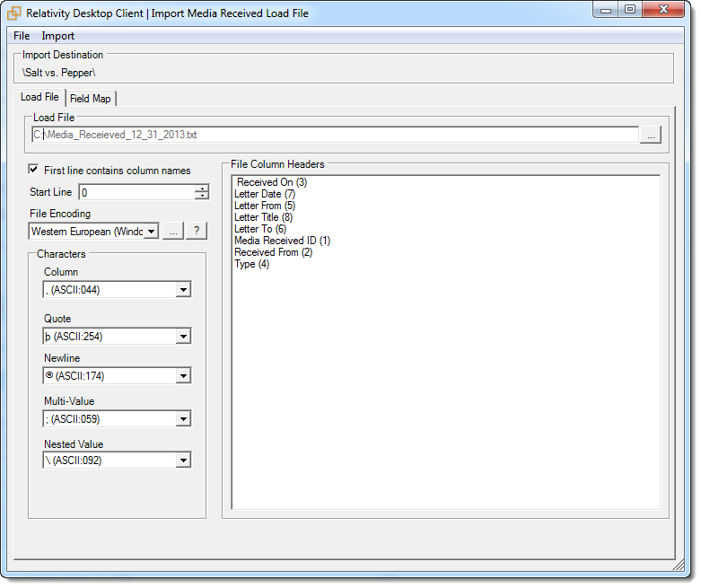The height and width of the screenshot is (588, 701).
Task: Switch to the Field Map tab
Action: click(91, 99)
